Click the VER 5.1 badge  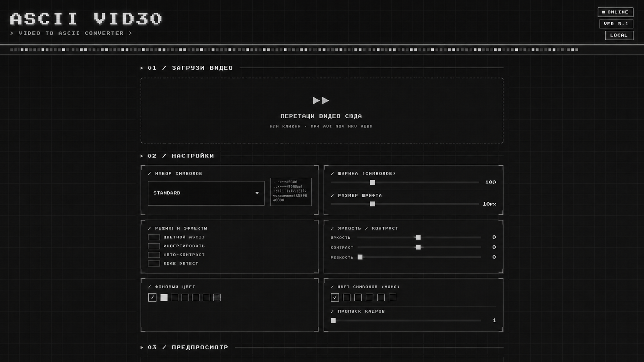point(616,24)
